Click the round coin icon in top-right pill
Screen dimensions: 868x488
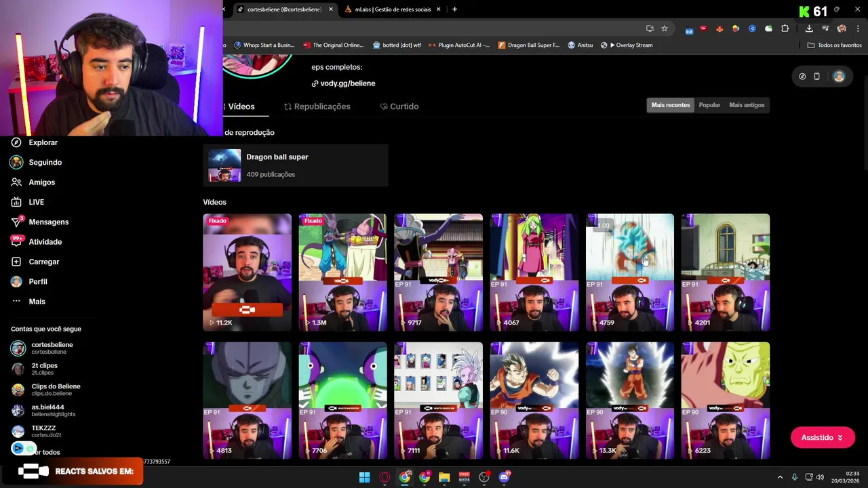802,77
